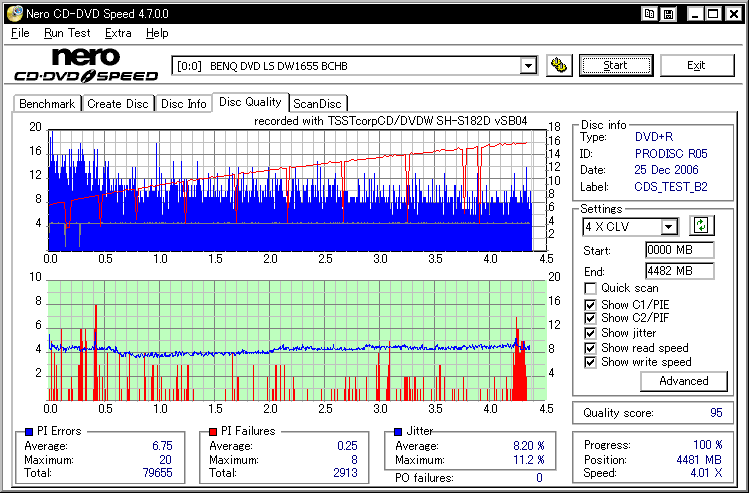
Task: Open the Advanced settings button
Action: (684, 381)
